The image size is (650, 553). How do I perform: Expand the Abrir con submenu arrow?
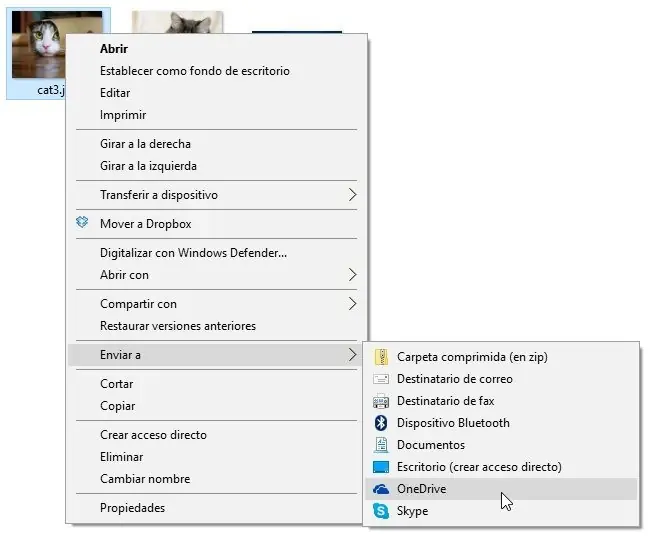pos(352,274)
